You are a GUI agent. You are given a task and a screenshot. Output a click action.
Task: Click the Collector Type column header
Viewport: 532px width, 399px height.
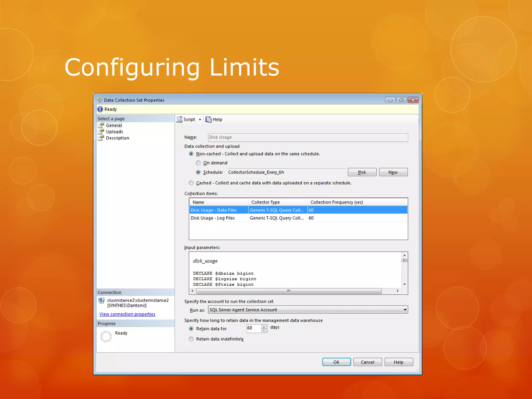pyautogui.click(x=278, y=202)
